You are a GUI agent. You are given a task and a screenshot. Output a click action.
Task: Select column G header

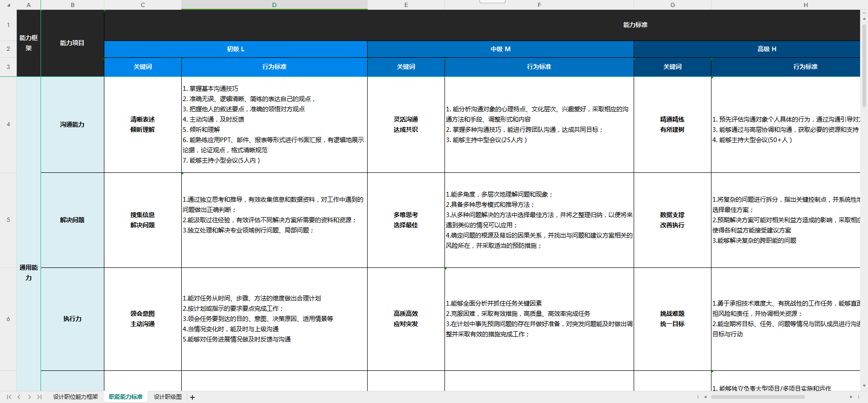click(673, 5)
